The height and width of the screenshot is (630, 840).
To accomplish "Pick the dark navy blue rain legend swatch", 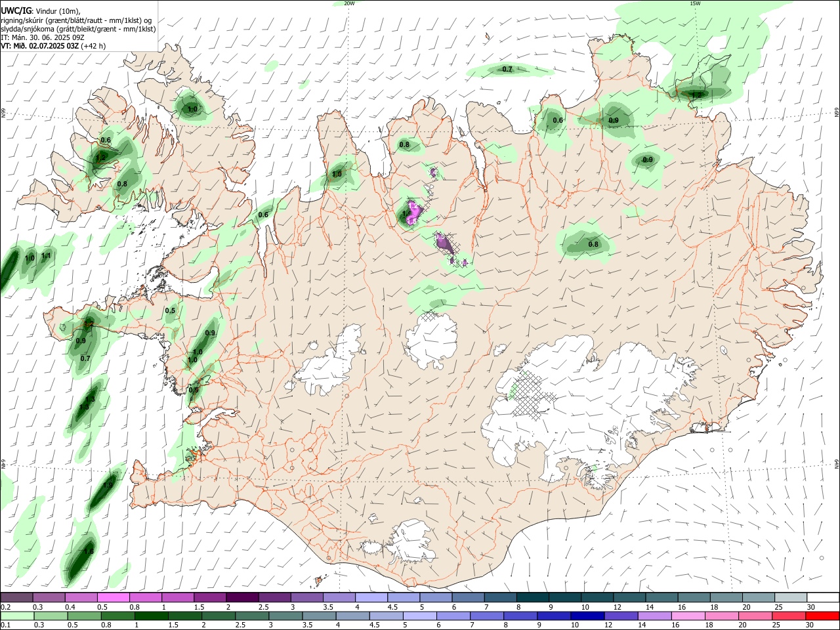I will pyautogui.click(x=587, y=616).
